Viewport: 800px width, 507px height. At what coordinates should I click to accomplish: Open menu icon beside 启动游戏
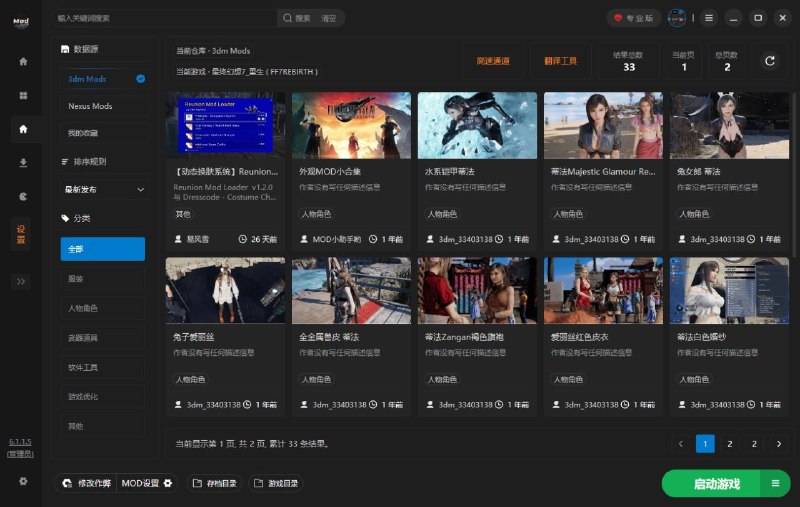(x=776, y=484)
